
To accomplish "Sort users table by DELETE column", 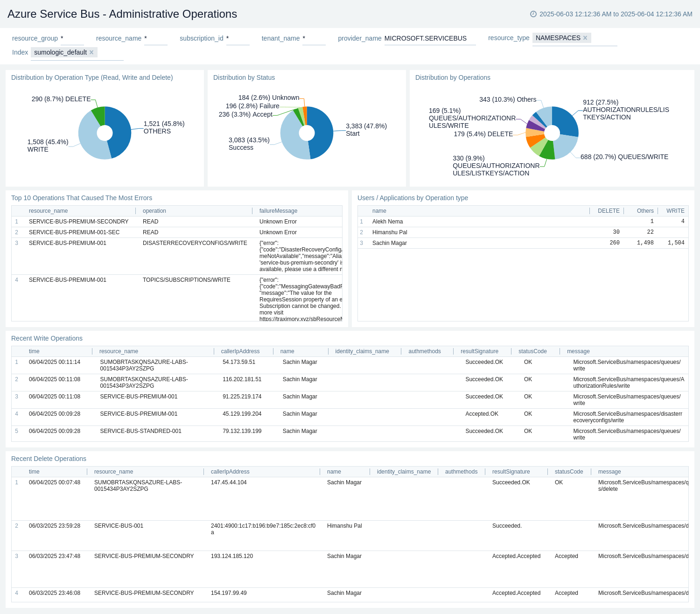I will tap(609, 211).
